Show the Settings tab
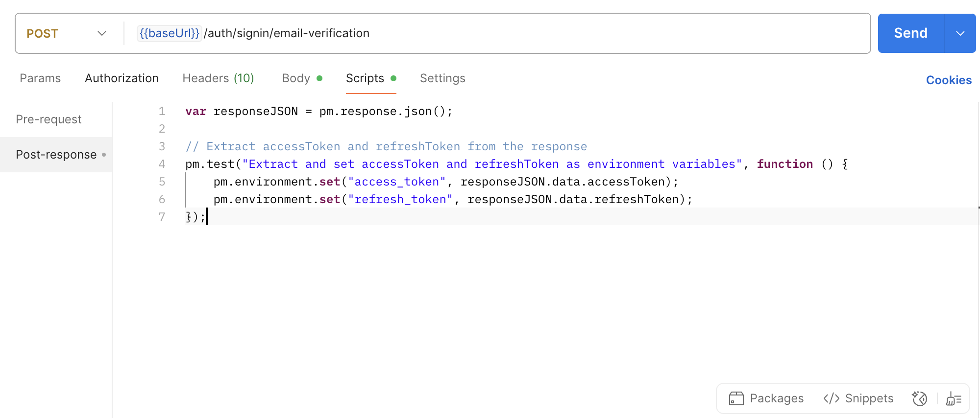 pos(442,78)
